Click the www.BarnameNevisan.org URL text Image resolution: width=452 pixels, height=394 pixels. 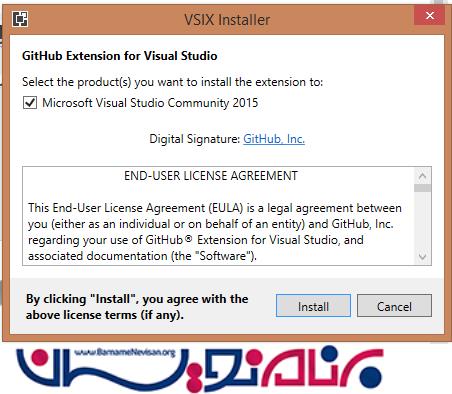(x=125, y=352)
